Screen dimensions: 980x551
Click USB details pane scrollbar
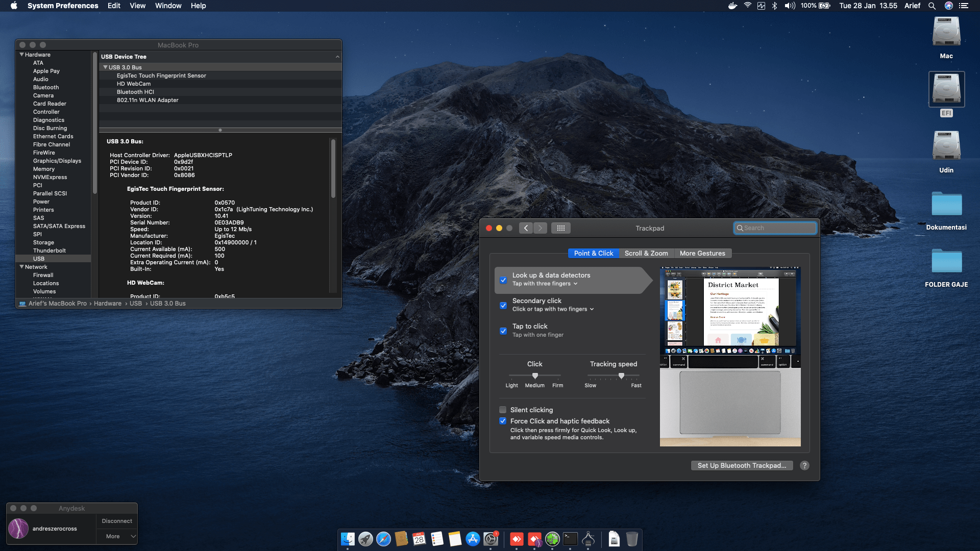coord(333,168)
